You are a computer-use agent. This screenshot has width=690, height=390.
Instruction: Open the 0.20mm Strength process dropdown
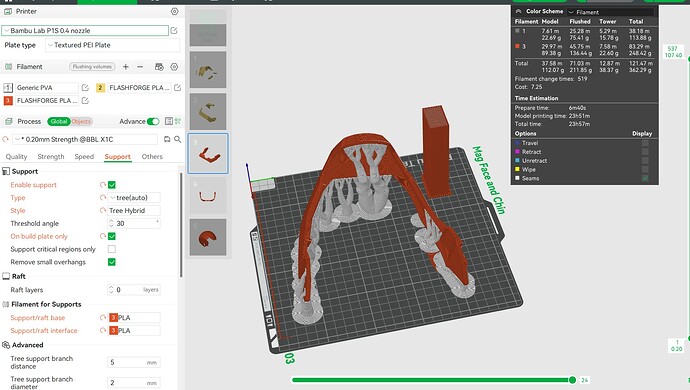tap(84, 139)
